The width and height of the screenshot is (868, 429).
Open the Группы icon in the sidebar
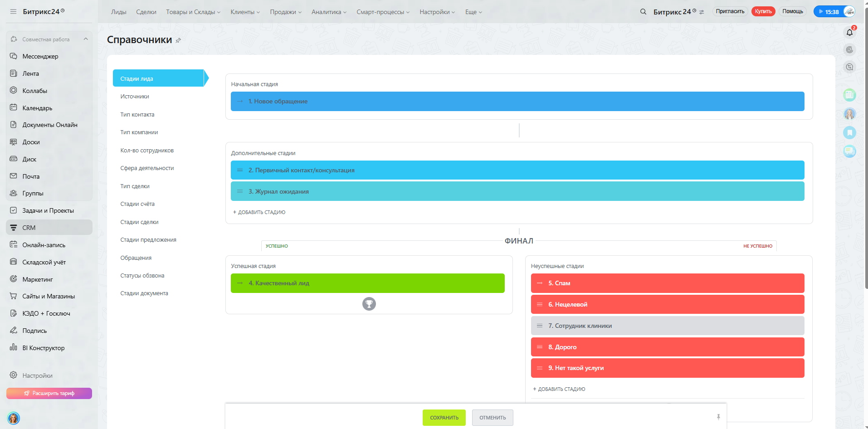(14, 193)
